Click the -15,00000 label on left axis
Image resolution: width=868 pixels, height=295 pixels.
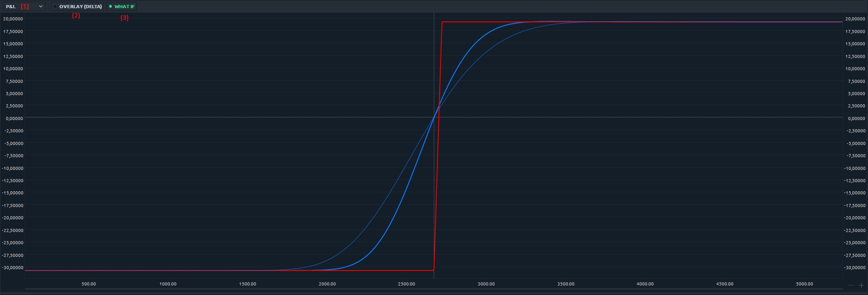click(13, 193)
